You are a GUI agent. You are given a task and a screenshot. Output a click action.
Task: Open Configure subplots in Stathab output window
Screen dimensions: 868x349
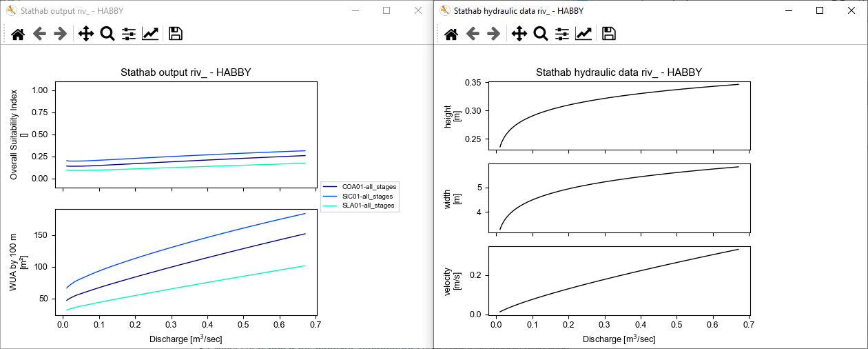tap(129, 34)
